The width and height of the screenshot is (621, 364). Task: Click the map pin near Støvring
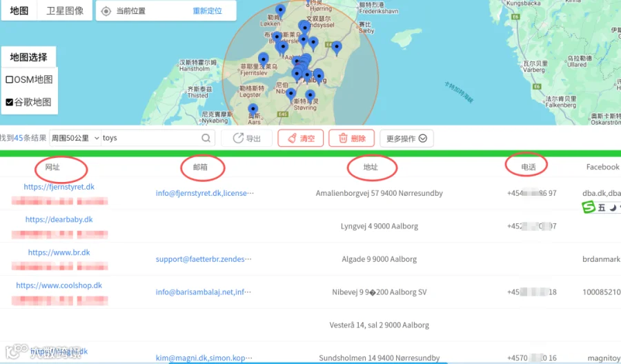coord(310,96)
